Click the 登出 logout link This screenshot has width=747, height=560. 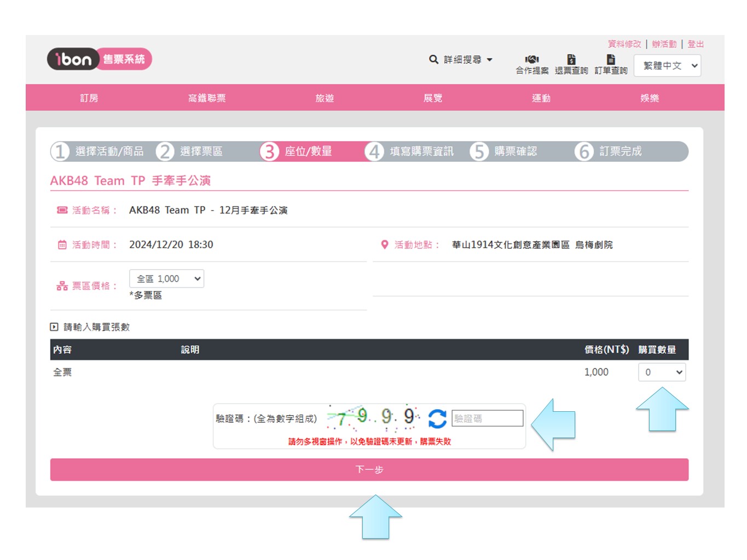pyautogui.click(x=696, y=44)
